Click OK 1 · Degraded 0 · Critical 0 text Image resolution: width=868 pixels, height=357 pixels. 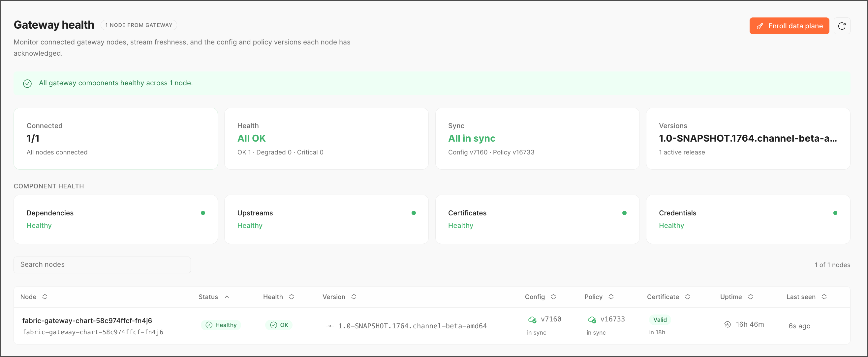(280, 152)
